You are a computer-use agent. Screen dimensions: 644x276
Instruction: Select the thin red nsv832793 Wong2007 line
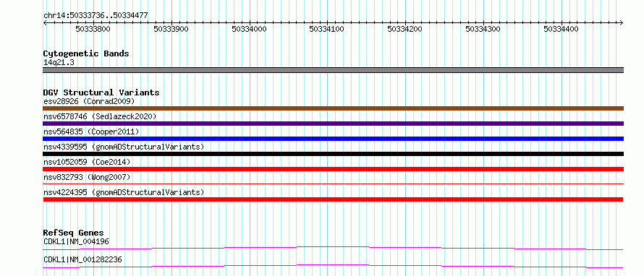[333, 184]
